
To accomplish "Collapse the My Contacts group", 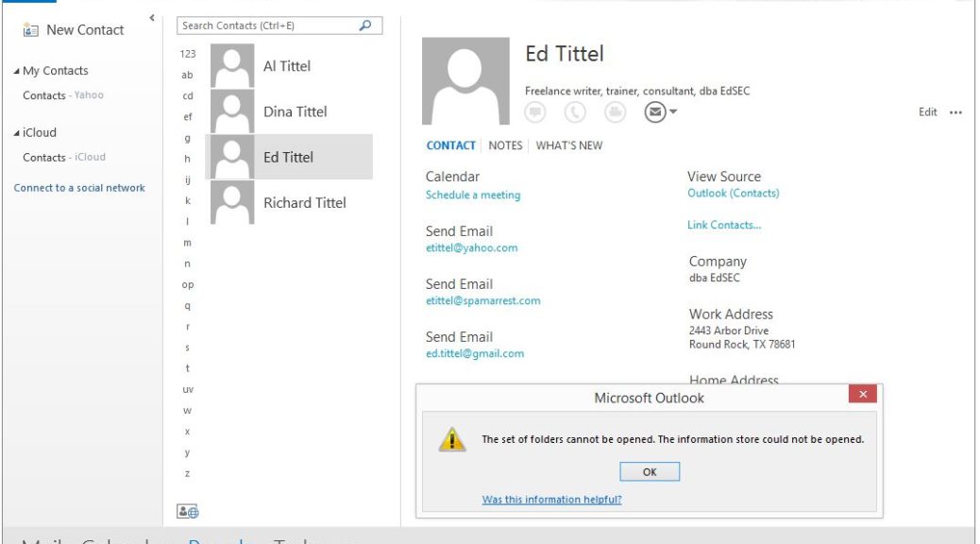I will click(x=16, y=71).
